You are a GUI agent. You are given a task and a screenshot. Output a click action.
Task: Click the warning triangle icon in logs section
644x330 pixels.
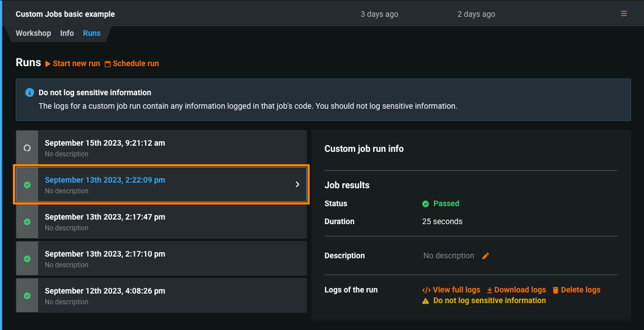[x=426, y=301]
